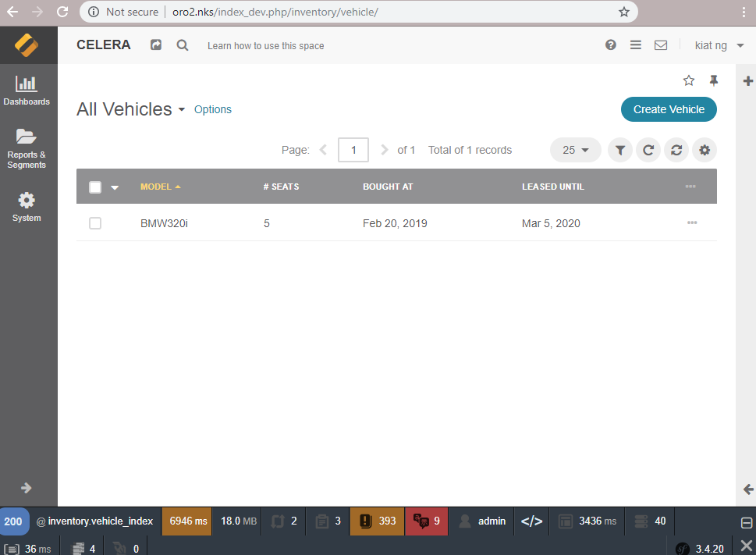Viewport: 756px width, 555px height.
Task: Open the kiat ng user menu
Action: pyautogui.click(x=719, y=45)
